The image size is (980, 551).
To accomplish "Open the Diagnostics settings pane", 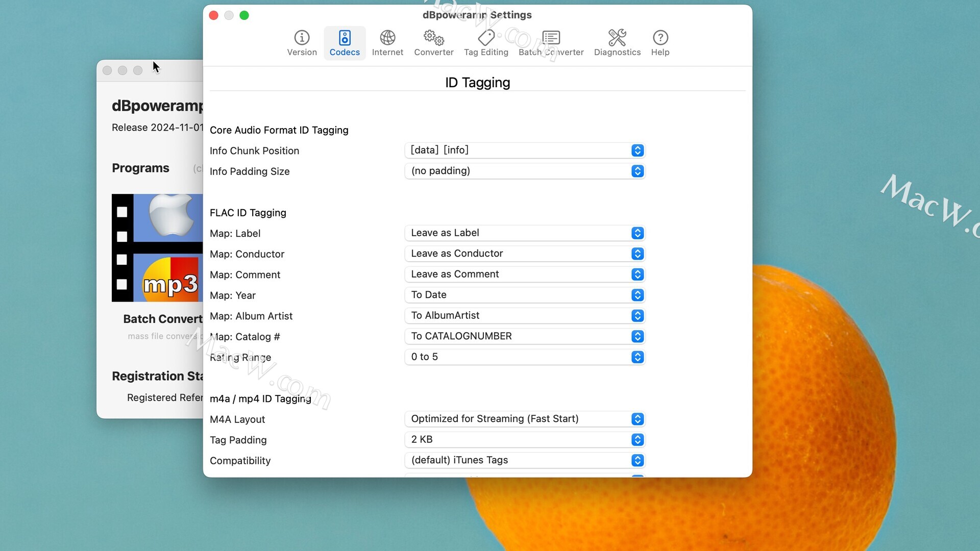I will pyautogui.click(x=617, y=43).
